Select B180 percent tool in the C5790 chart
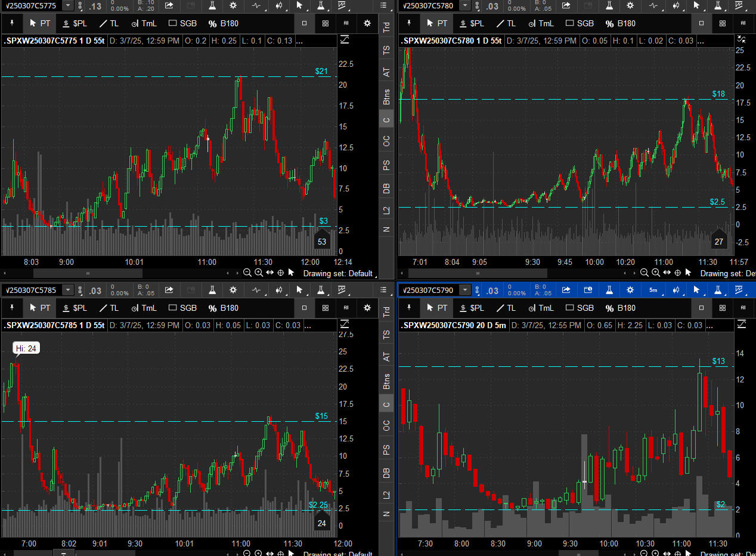The image size is (756, 556). (620, 308)
